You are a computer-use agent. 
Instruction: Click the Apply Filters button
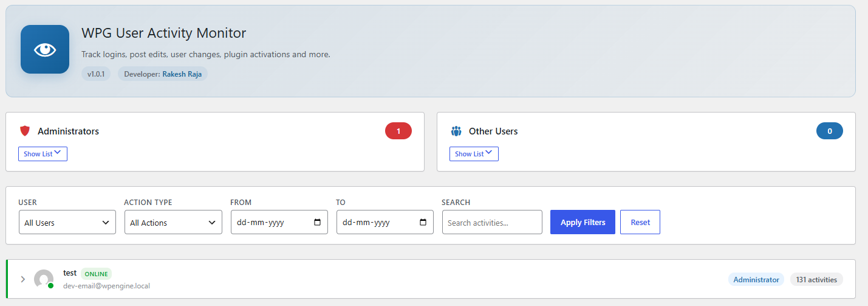pos(583,222)
